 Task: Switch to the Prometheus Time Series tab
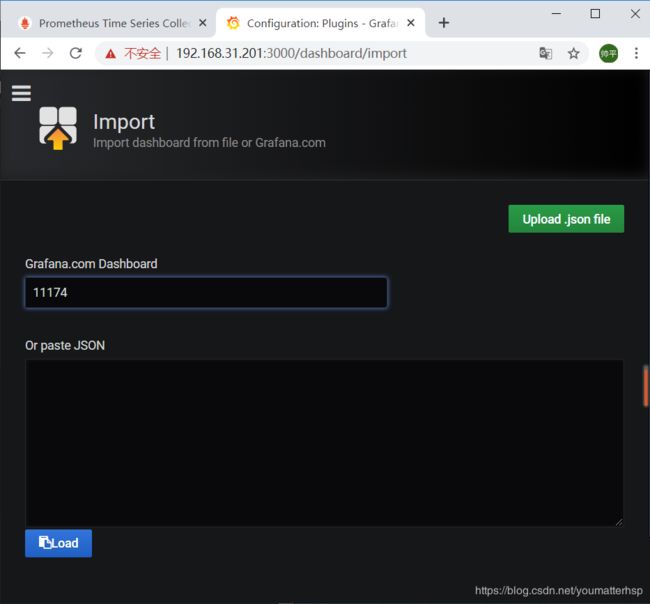110,23
